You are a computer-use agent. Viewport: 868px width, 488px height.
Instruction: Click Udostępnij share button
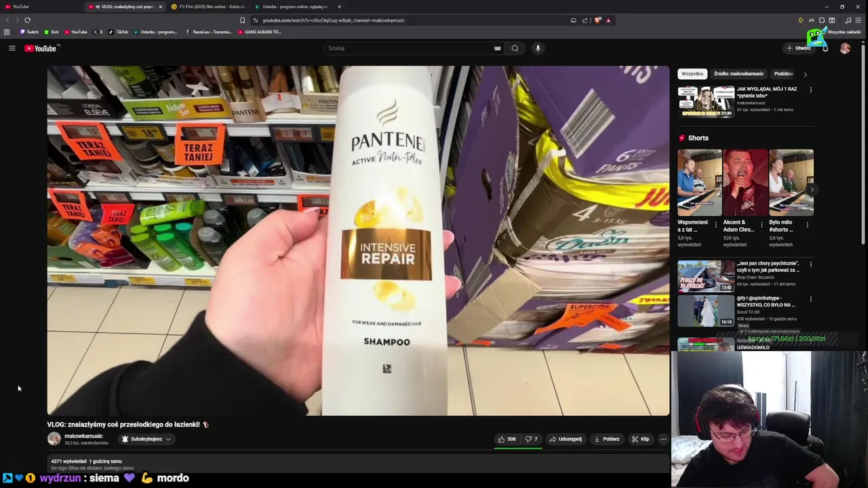pyautogui.click(x=566, y=439)
